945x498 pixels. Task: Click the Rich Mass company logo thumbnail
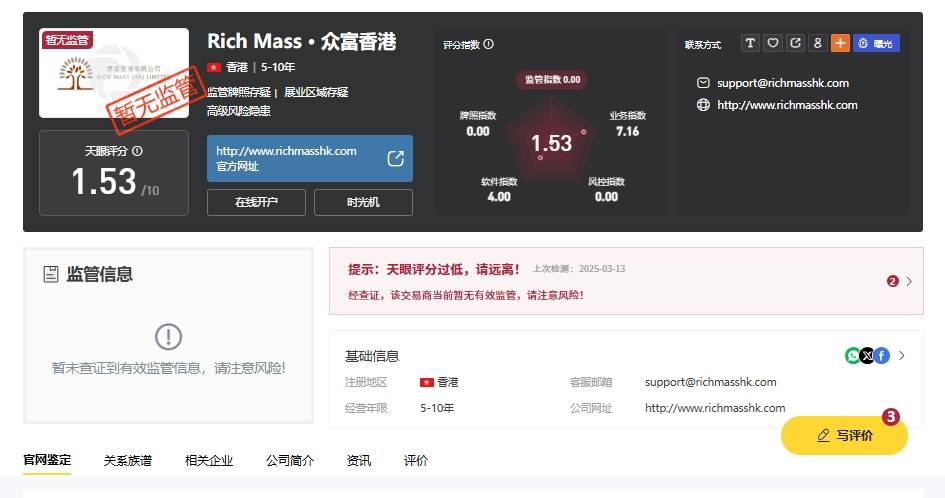pyautogui.click(x=114, y=73)
